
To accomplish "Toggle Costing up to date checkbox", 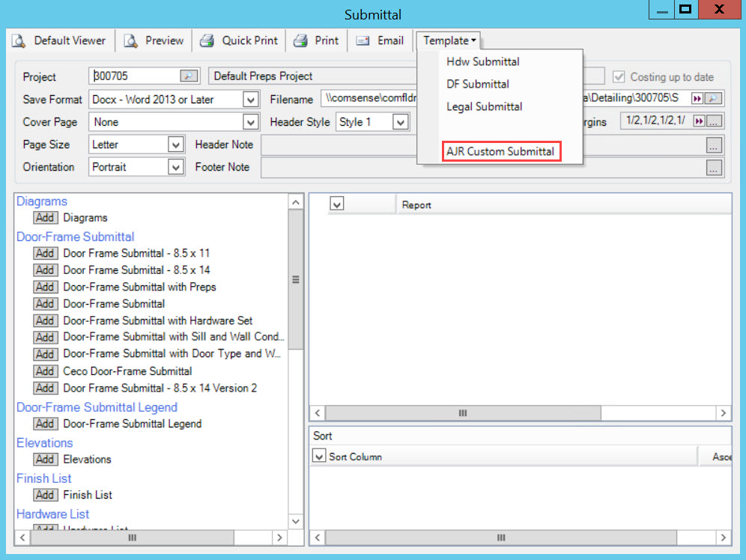I will 618,77.
